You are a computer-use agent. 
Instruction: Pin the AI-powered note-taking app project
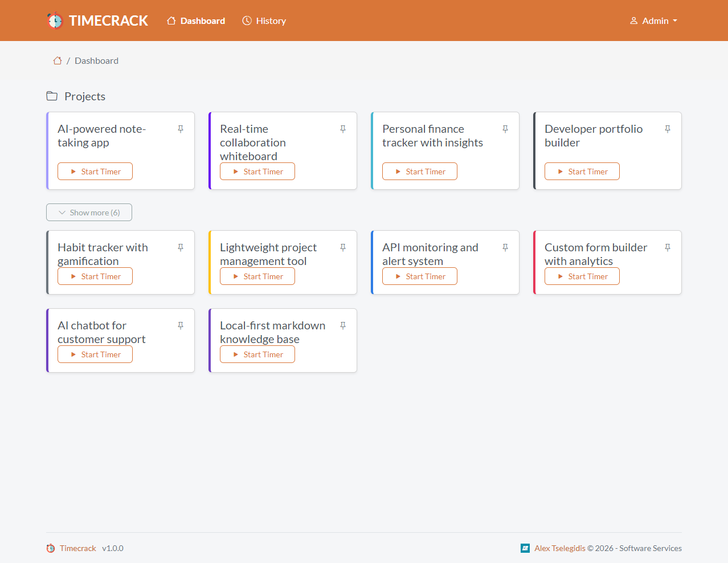181,129
